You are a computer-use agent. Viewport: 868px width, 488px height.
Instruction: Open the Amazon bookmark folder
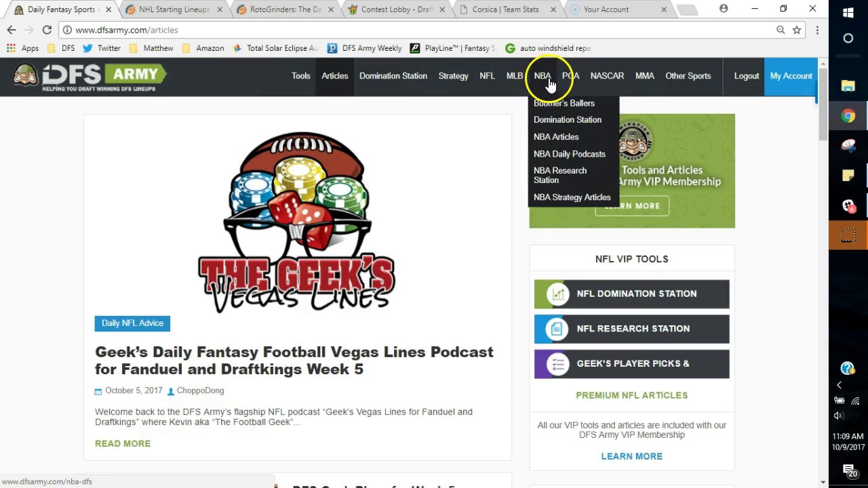[x=203, y=48]
